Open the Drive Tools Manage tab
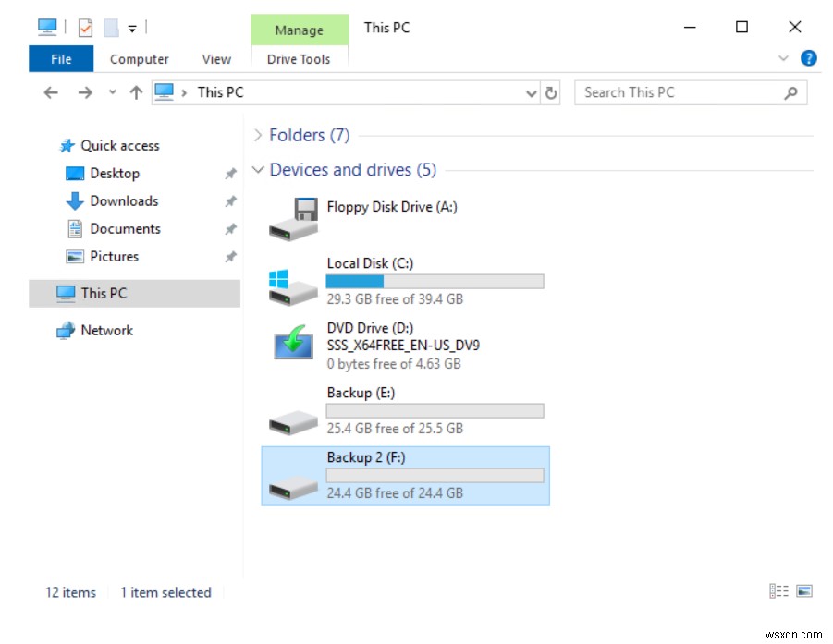The height and width of the screenshot is (644, 833). click(x=299, y=30)
